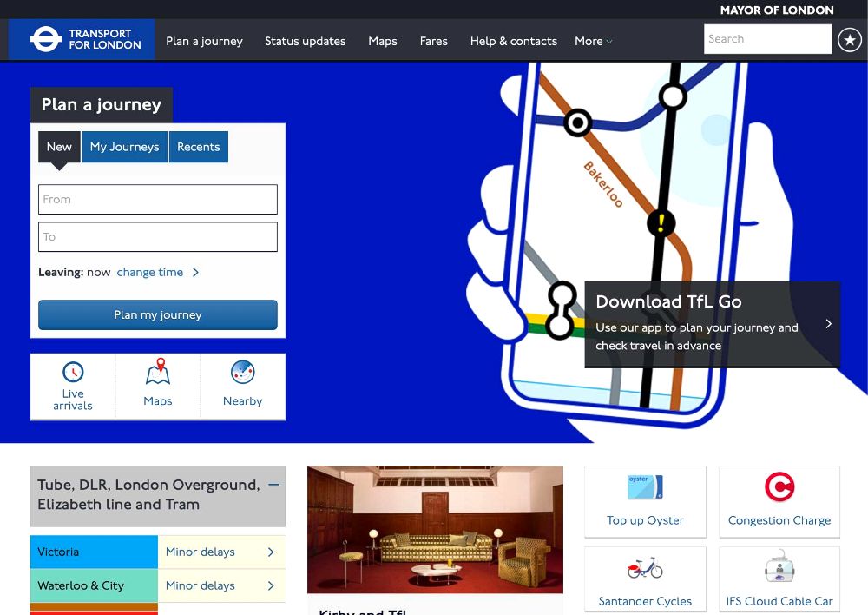Click the To input field
This screenshot has width=868, height=615.
158,237
